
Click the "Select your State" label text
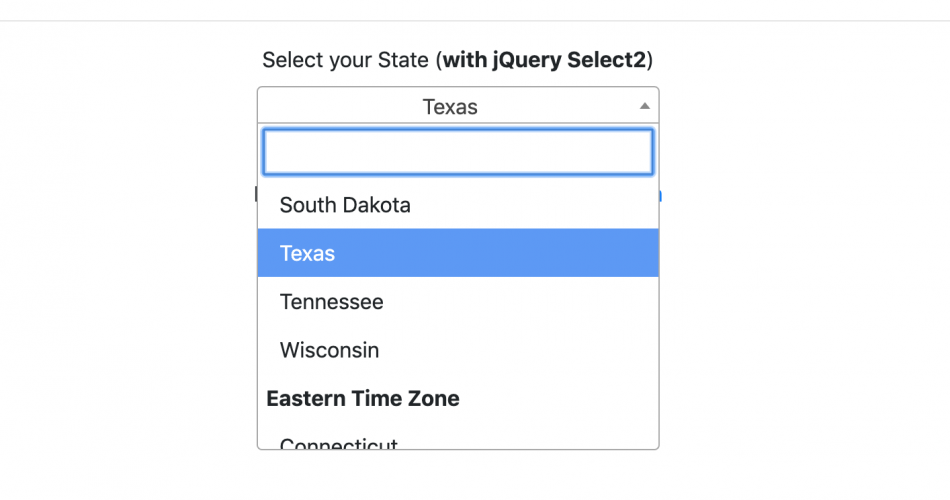click(x=346, y=60)
